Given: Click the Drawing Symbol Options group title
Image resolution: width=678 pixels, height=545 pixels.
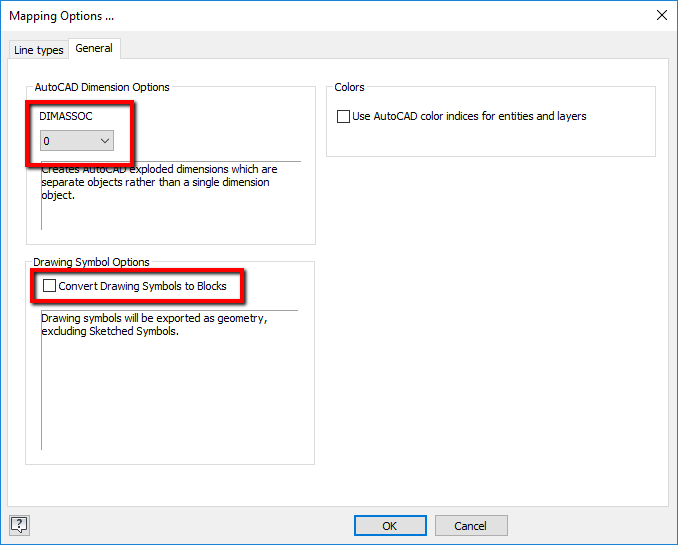Looking at the screenshot, I should 91,262.
